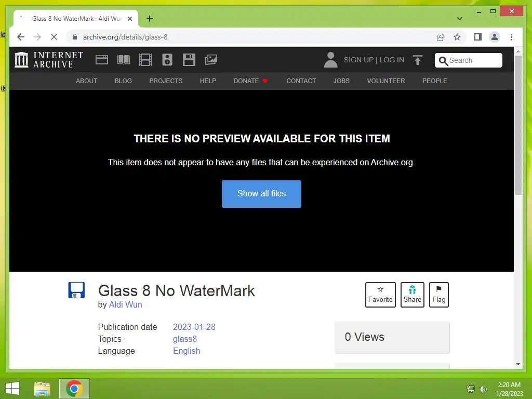Click the browser forward arrow

coord(37,37)
